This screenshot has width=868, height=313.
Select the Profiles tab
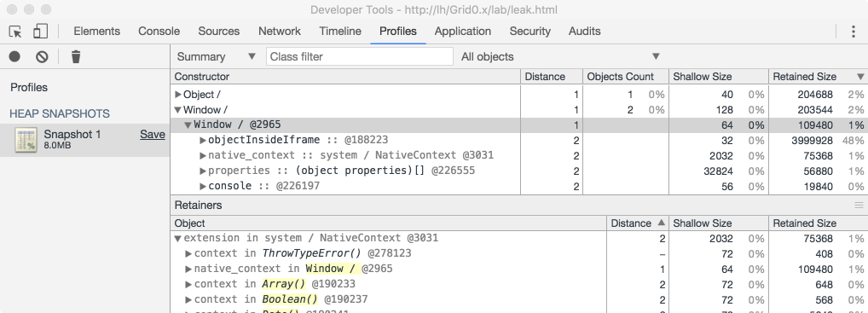click(x=398, y=32)
